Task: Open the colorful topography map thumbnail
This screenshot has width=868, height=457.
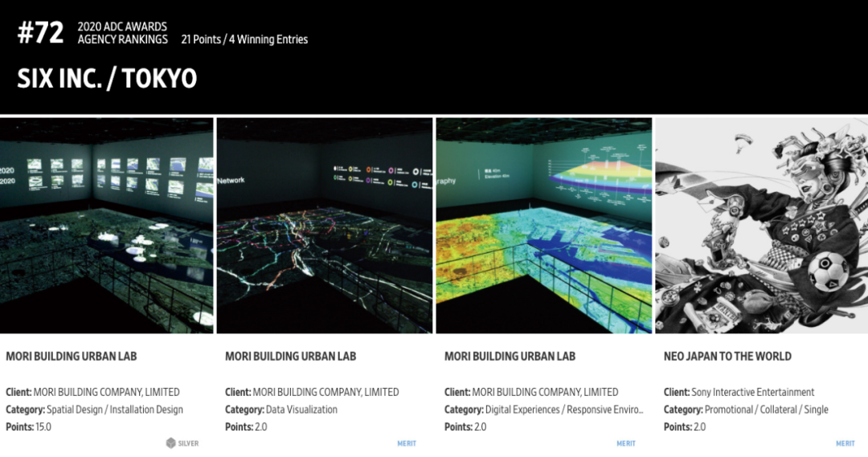Action: tap(543, 225)
